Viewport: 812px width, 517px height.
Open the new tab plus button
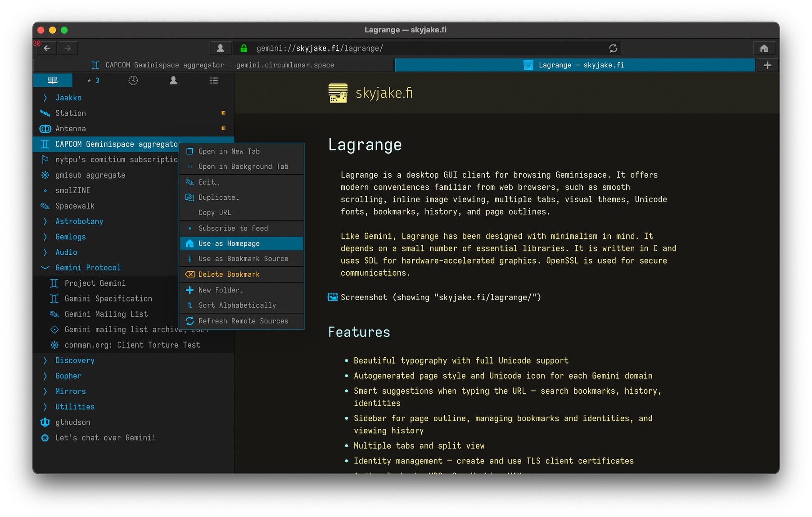point(767,65)
